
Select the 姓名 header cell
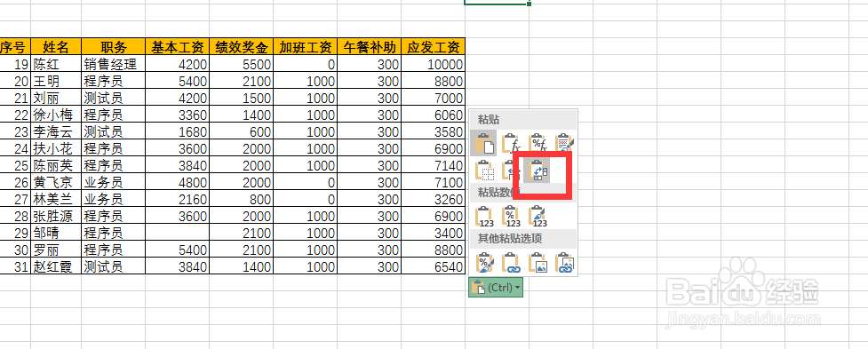pos(56,46)
